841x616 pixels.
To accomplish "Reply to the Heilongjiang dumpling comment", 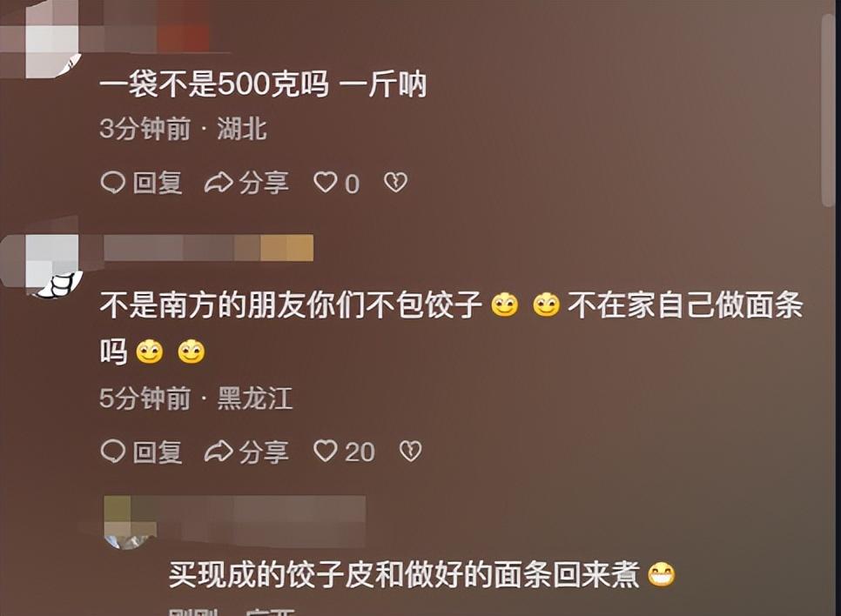I will (x=142, y=452).
